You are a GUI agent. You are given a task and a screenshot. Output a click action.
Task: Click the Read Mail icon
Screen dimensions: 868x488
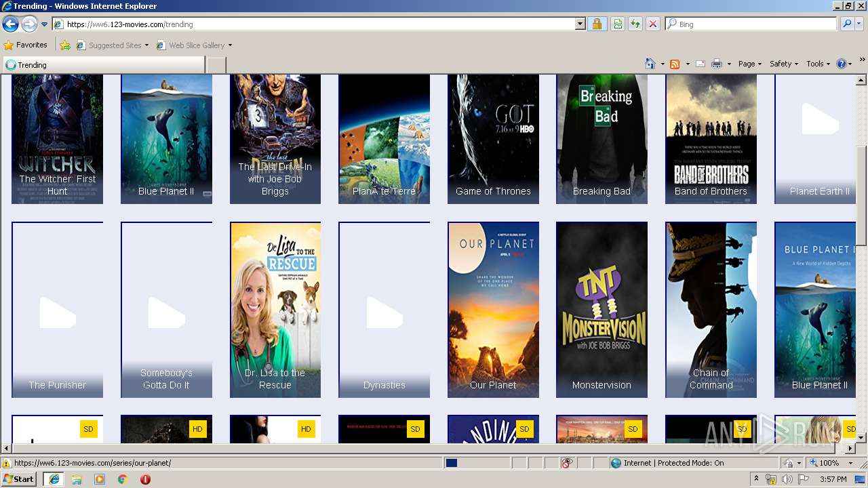point(701,64)
